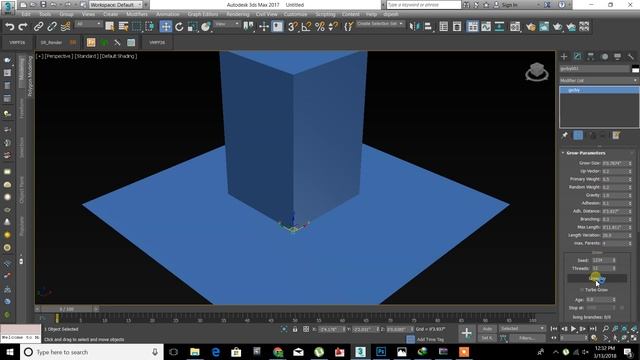
Task: Activate the Select and Place tool
Action: (x=206, y=27)
